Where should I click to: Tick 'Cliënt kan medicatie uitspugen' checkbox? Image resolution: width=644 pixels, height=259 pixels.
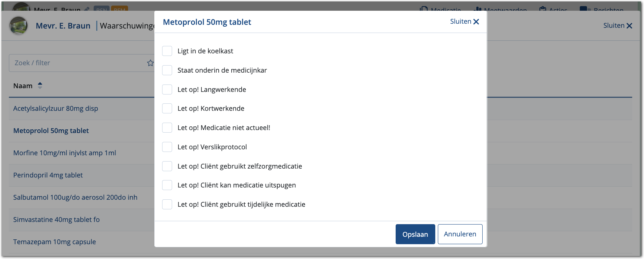[167, 185]
